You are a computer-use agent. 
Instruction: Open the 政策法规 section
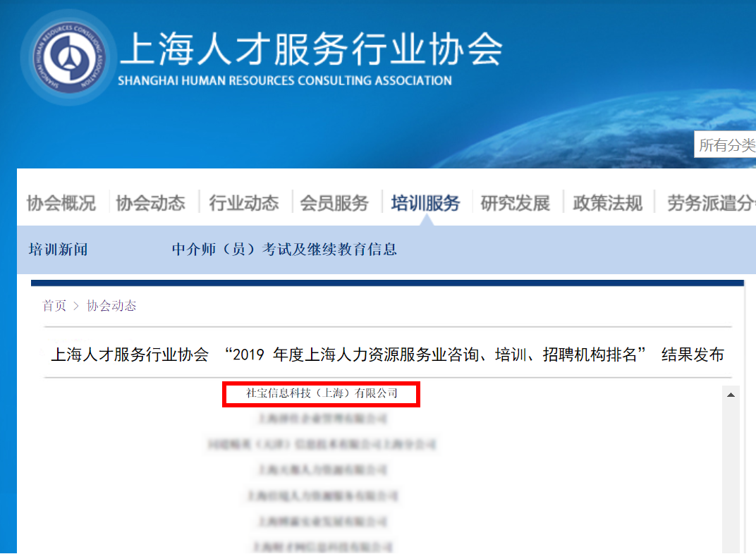tap(607, 202)
